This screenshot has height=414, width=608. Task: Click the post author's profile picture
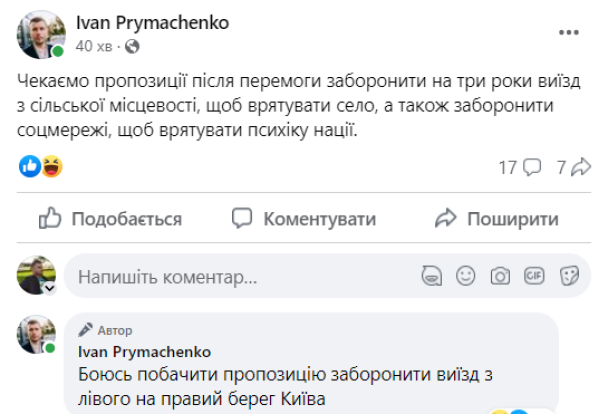click(x=39, y=35)
